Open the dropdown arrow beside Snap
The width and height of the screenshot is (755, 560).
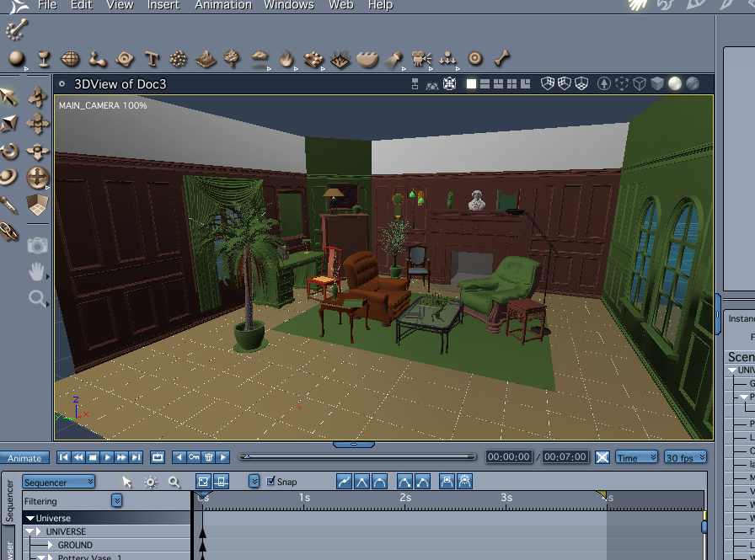tap(254, 481)
